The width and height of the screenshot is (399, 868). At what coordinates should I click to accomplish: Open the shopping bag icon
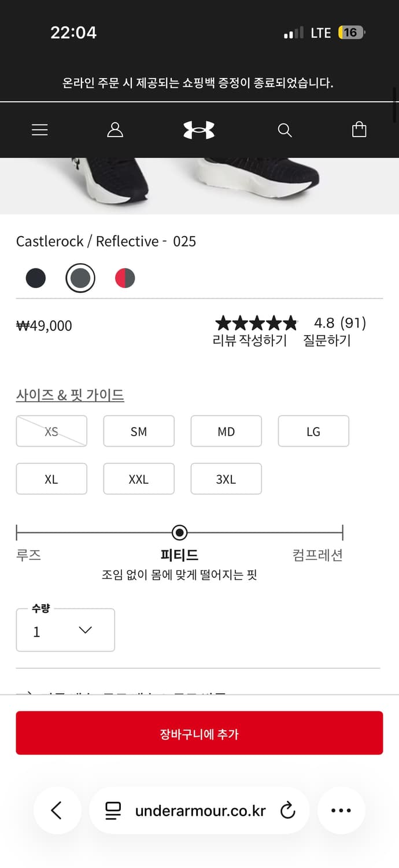point(359,130)
